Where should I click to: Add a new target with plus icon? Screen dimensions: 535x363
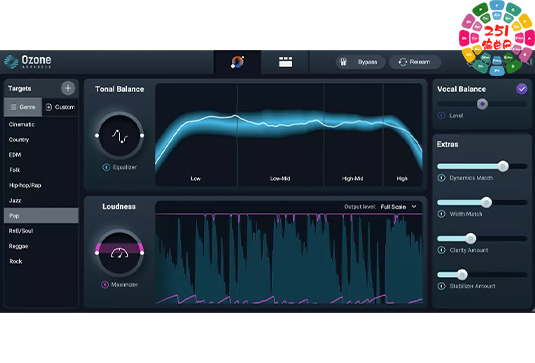[68, 88]
